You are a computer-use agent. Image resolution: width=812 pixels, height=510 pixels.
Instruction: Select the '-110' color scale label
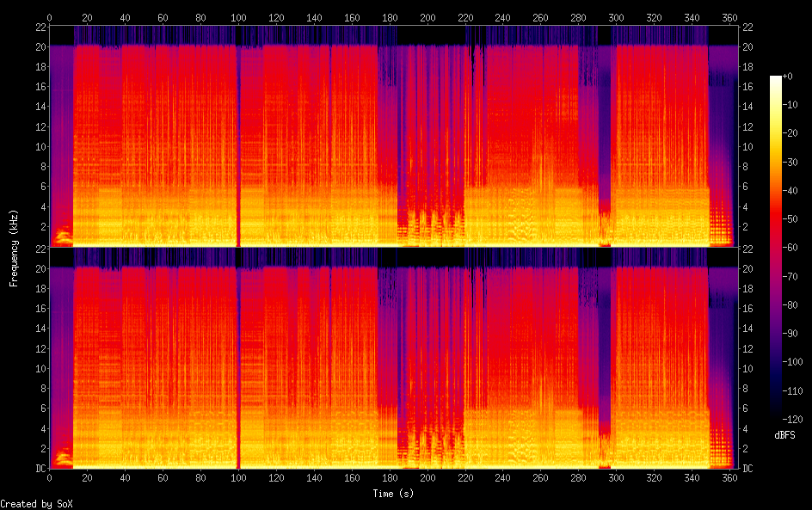[x=792, y=391]
